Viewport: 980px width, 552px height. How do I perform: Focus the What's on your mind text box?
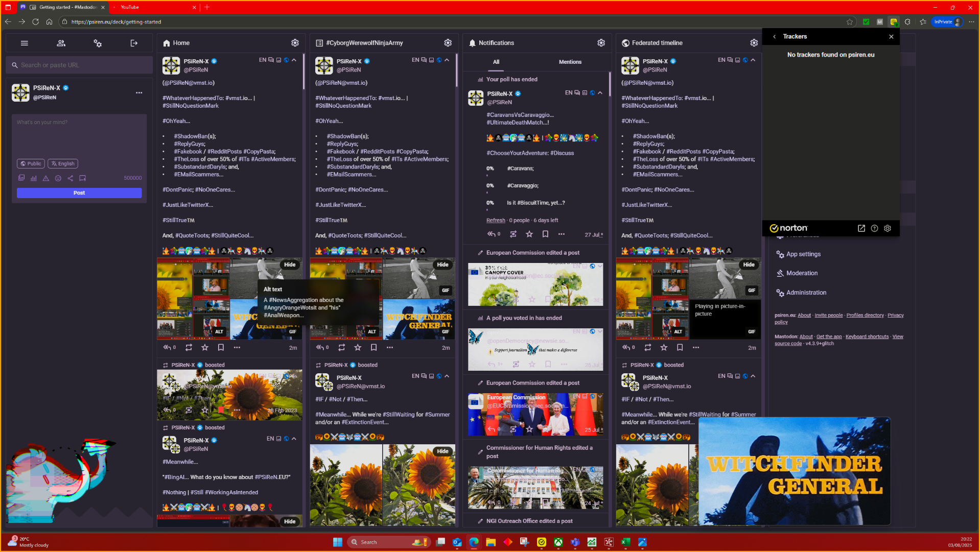point(79,135)
